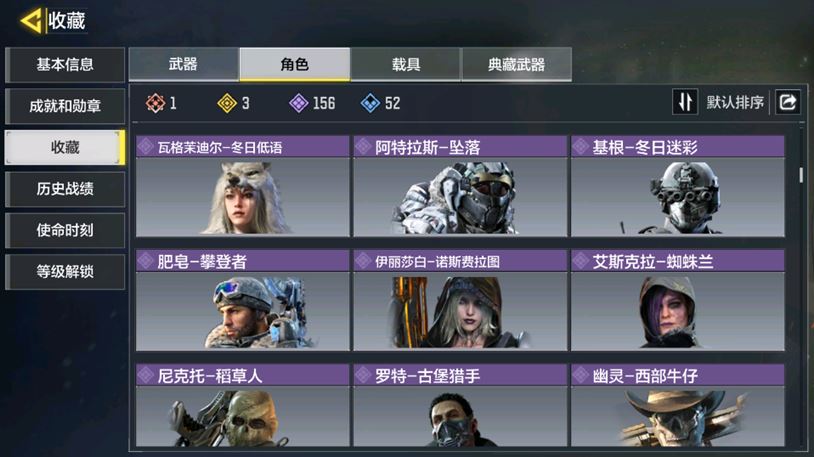Select the blue rare rarity icon 52

(370, 103)
